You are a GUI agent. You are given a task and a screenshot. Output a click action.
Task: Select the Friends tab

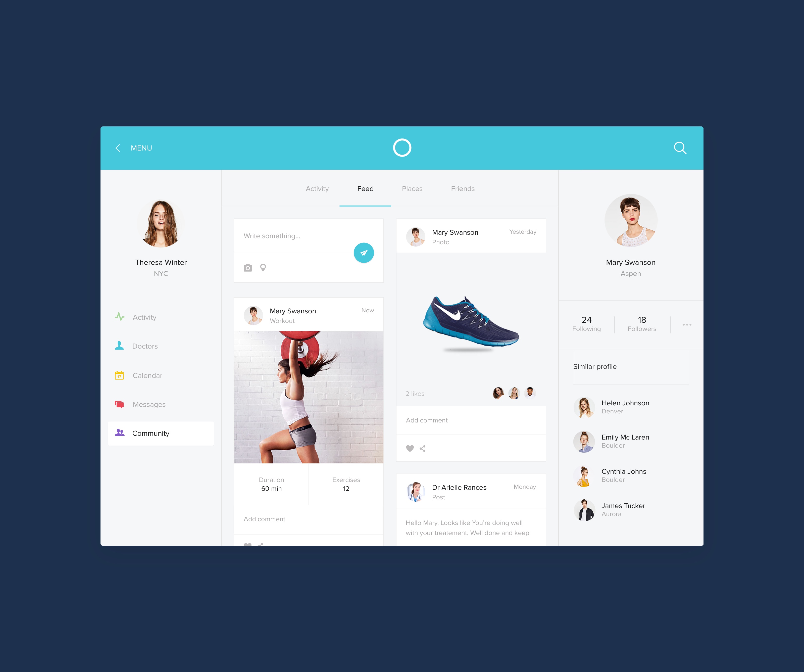463,188
